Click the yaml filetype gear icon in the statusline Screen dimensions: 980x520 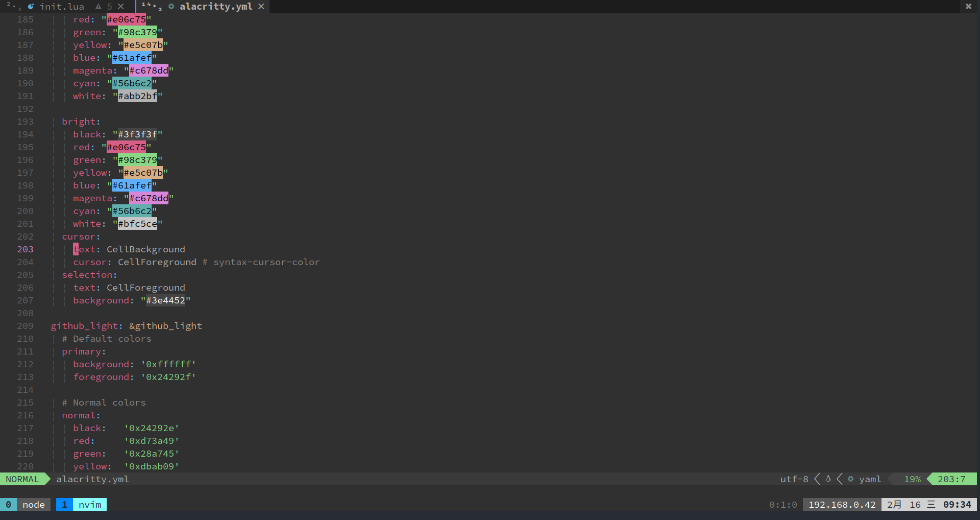pyautogui.click(x=850, y=479)
